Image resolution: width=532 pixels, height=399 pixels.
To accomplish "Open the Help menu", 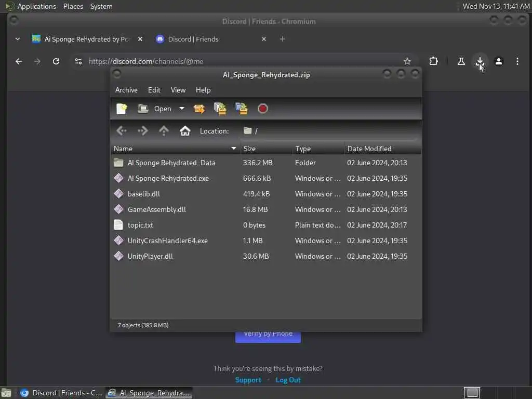I will [x=203, y=90].
